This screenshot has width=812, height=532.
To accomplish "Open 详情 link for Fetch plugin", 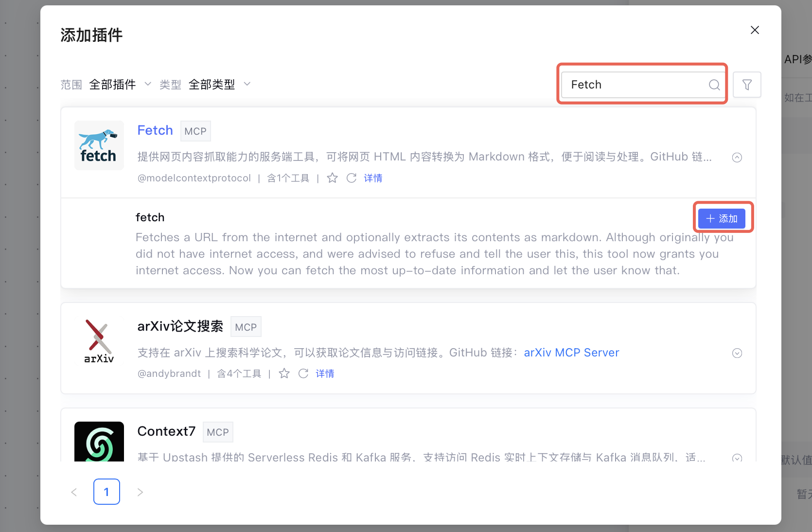I will [x=373, y=178].
